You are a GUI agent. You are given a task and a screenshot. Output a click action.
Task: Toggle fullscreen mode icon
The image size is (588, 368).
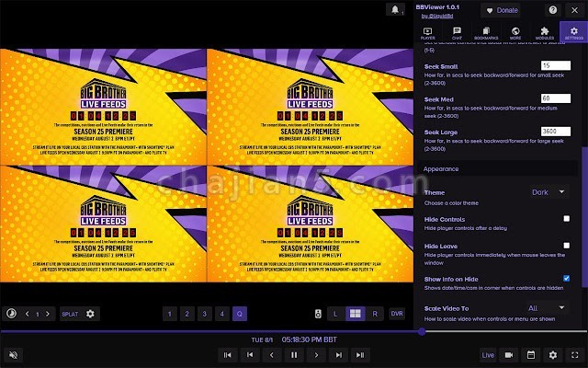coord(575,355)
